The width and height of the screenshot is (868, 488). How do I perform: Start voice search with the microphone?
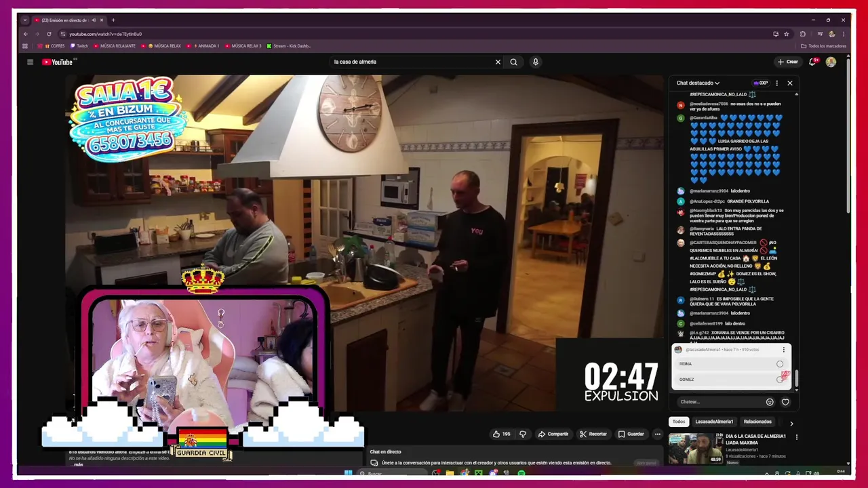(x=535, y=62)
